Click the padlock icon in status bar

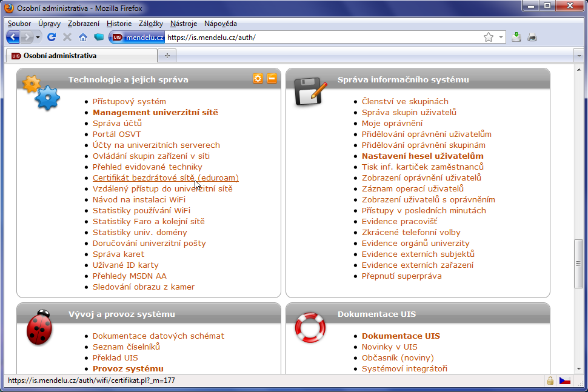pos(550,380)
